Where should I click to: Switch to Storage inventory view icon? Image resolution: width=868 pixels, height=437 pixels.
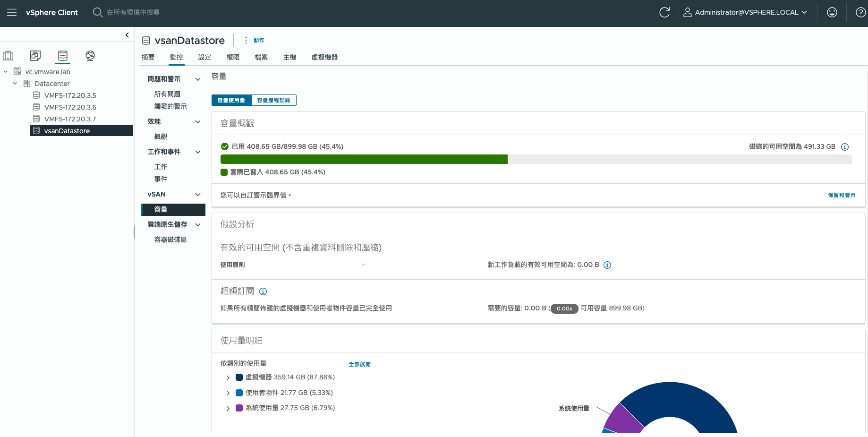(x=63, y=56)
